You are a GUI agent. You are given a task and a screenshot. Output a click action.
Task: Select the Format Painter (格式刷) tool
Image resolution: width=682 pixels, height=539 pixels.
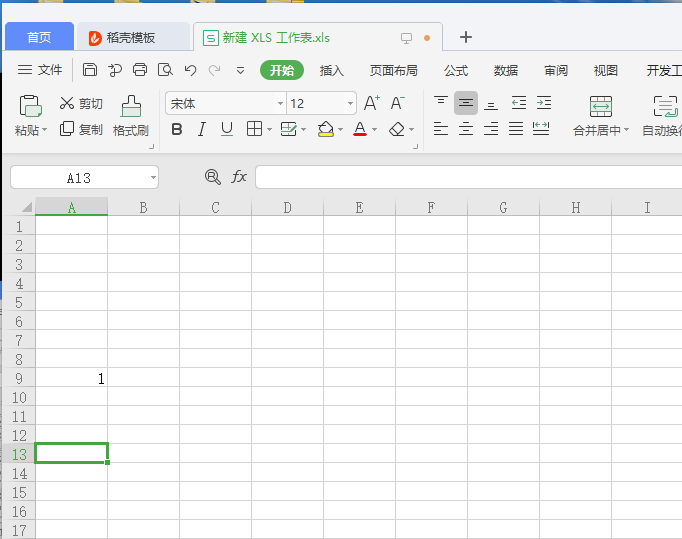[130, 116]
